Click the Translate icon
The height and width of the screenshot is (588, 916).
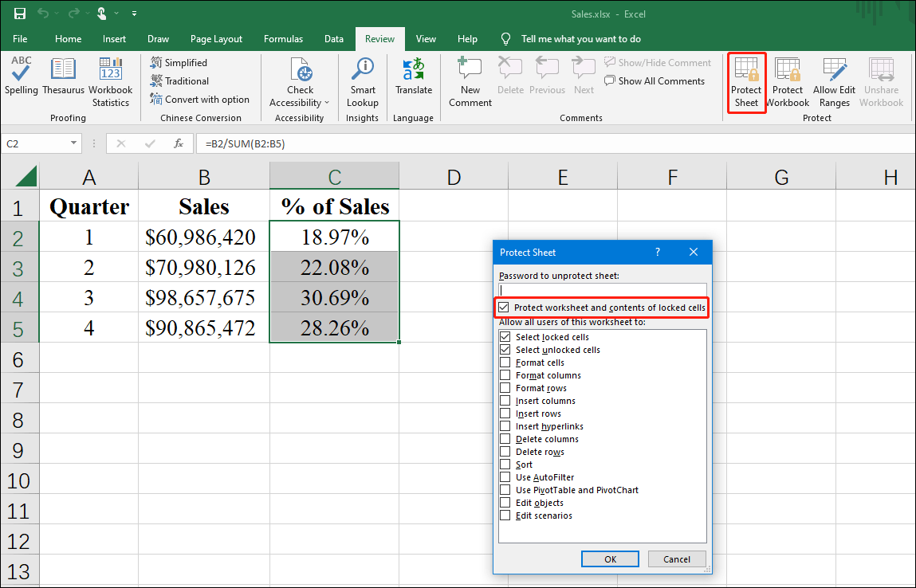tap(414, 69)
